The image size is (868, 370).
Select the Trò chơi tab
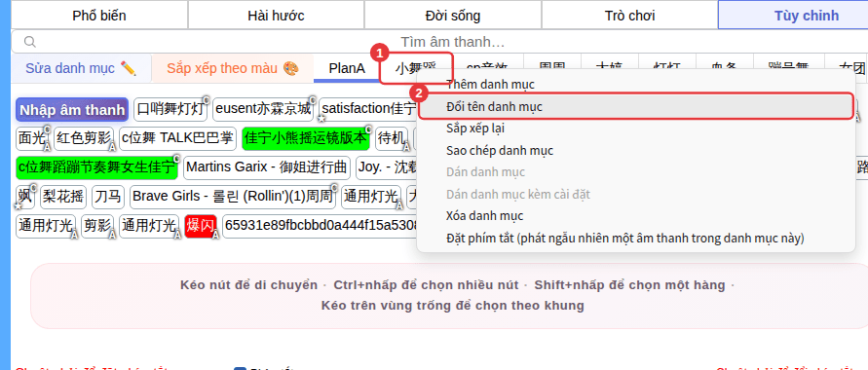click(x=629, y=16)
